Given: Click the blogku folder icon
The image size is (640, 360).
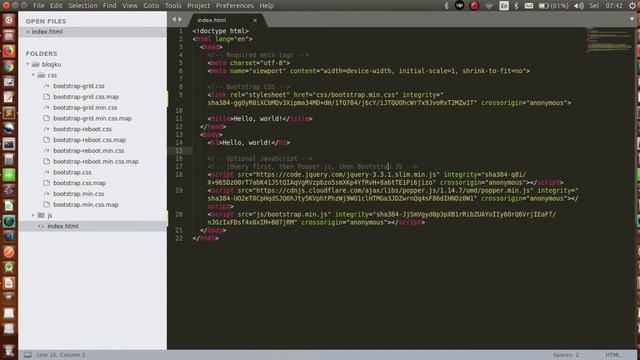Looking at the screenshot, I should [x=36, y=64].
